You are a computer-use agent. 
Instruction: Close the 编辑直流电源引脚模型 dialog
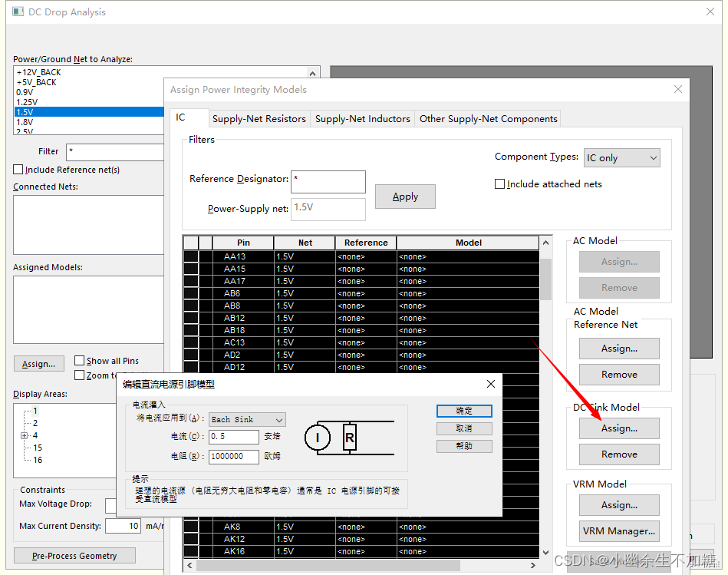[x=491, y=384]
